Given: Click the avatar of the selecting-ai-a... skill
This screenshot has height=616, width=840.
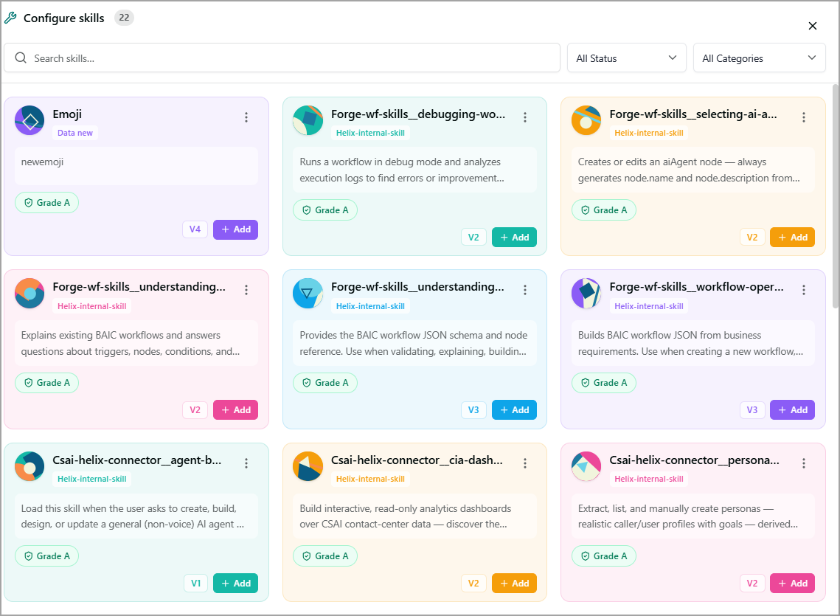Looking at the screenshot, I should point(586,121).
